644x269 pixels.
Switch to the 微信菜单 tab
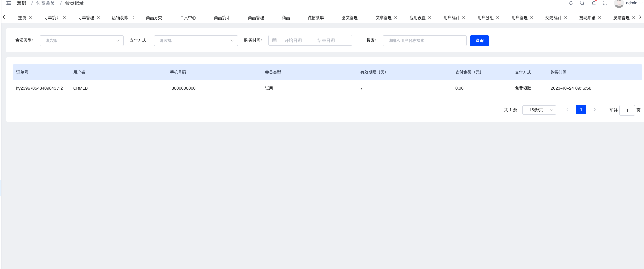tap(315, 18)
